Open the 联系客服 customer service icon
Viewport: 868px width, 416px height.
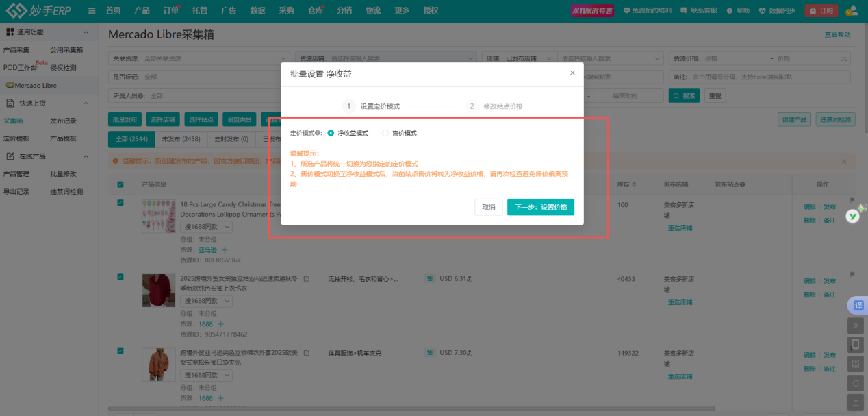(x=685, y=10)
